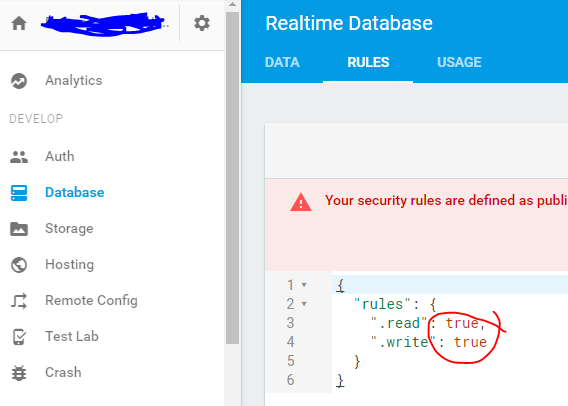568x406 pixels.
Task: Click the sidebar scroll-up arrow
Action: tap(233, 4)
